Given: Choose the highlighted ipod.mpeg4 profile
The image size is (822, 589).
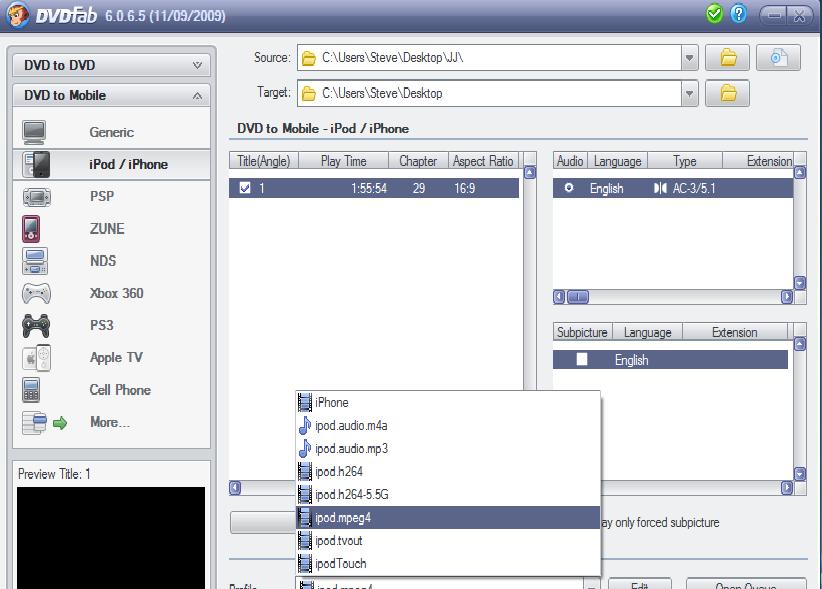Looking at the screenshot, I should [x=448, y=518].
